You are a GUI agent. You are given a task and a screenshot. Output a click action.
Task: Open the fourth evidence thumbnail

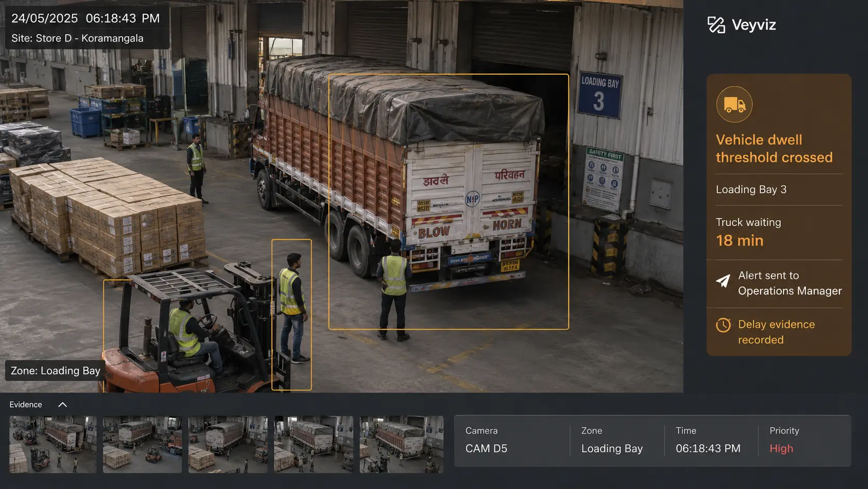click(x=314, y=444)
